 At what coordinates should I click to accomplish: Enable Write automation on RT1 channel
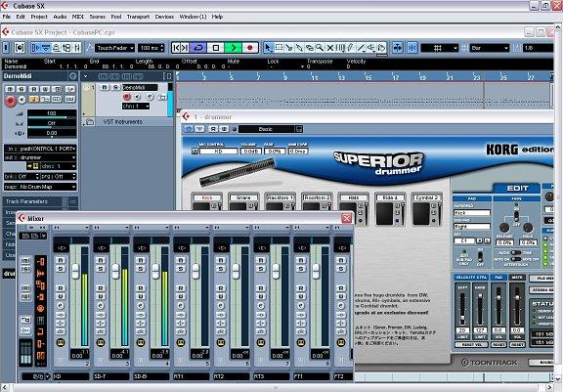(181, 297)
